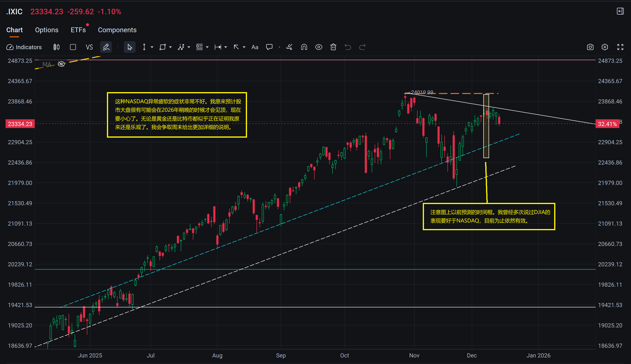
Task: Delete drawings with the trash icon
Action: [x=333, y=47]
